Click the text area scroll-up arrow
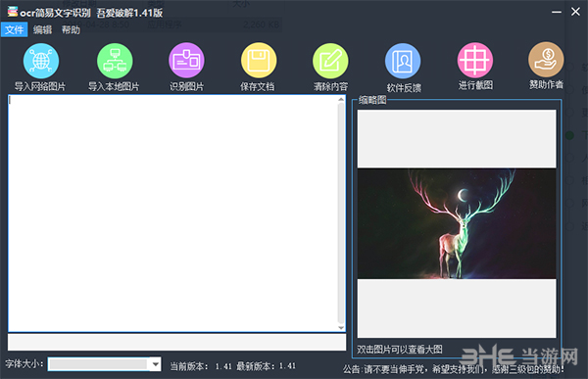588x379 pixels. point(341,99)
